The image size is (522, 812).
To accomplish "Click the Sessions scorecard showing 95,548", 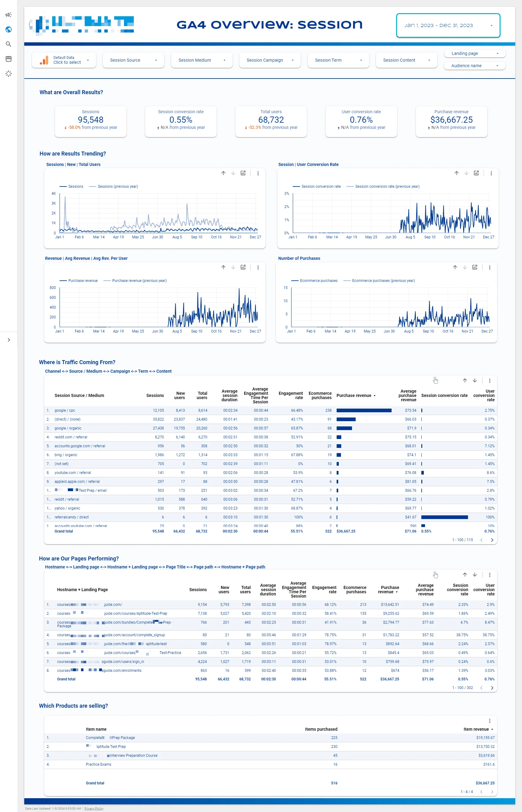I will point(91,121).
